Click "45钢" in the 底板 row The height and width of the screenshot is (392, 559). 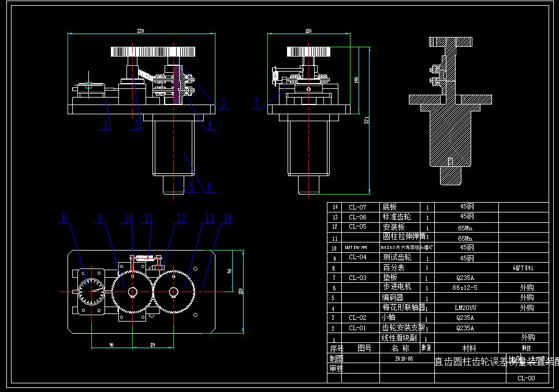467,206
